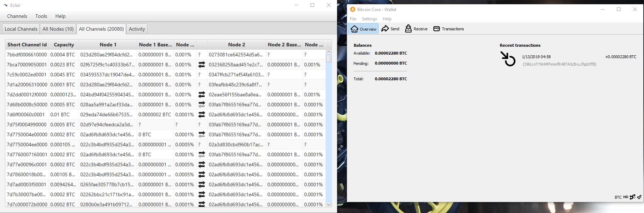The image size is (644, 213).
Task: Click Node 1 cell 02262bbc21c171bc91a...
Action: pyautogui.click(x=107, y=194)
